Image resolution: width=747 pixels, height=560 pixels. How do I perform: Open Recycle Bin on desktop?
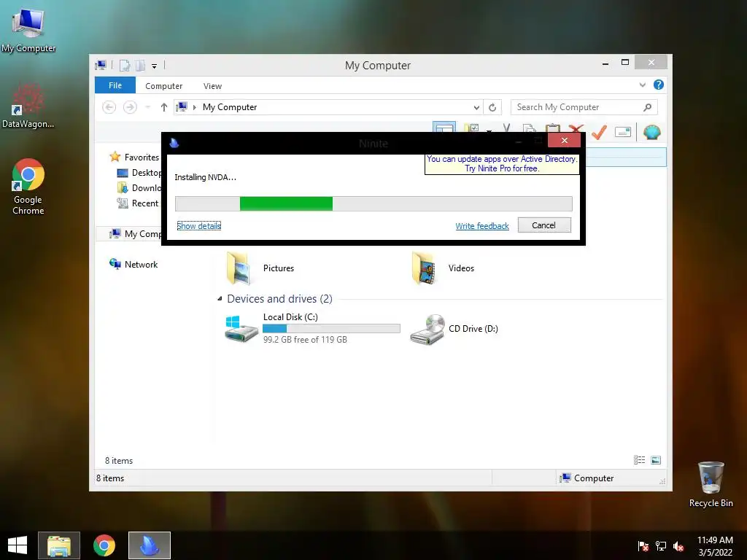711,484
